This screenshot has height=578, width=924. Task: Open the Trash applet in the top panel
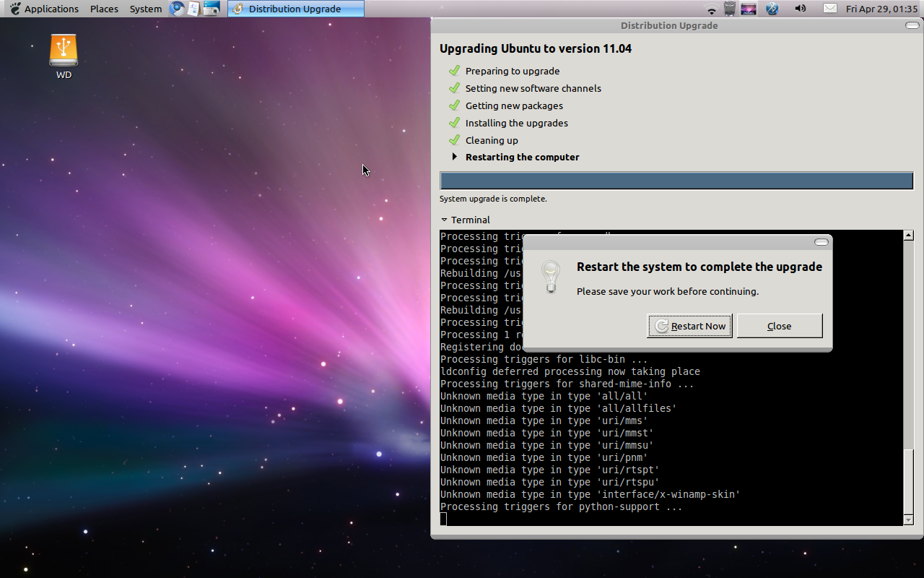coord(730,9)
